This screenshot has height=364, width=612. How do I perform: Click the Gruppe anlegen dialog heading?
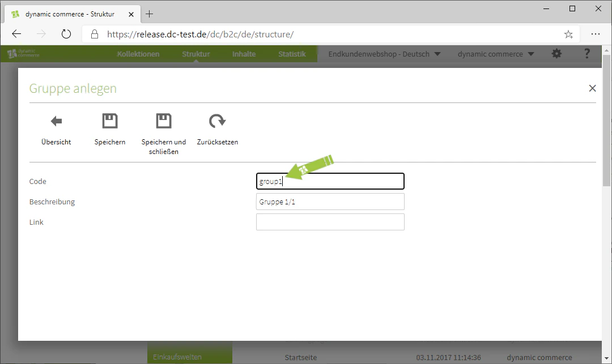(73, 88)
